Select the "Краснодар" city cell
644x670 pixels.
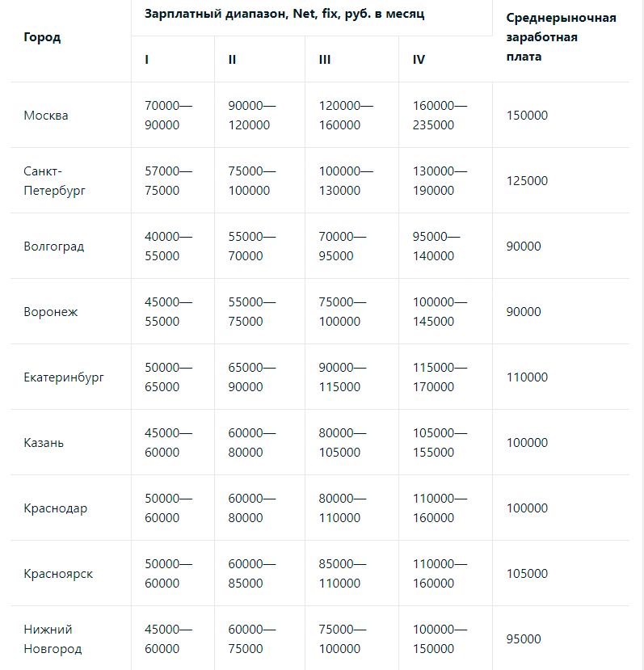[x=56, y=508]
